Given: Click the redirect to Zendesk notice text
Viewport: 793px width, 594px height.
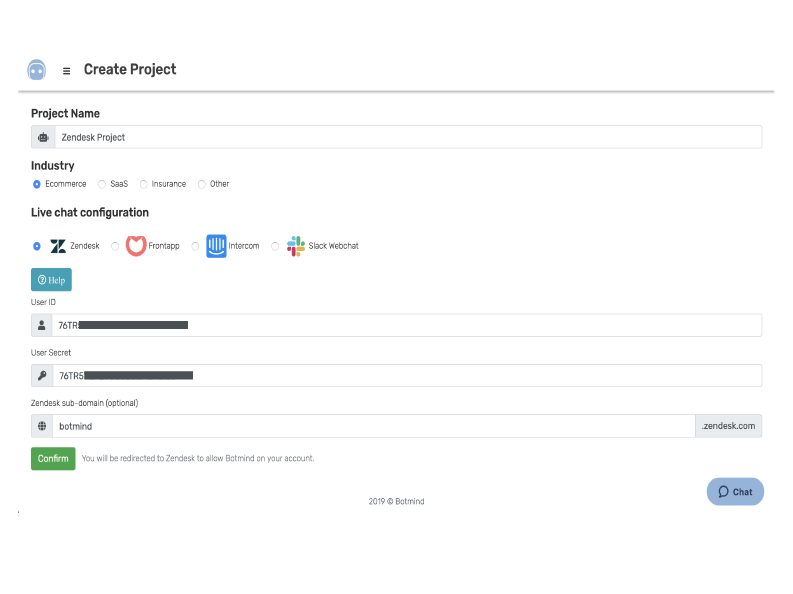Looking at the screenshot, I should pos(198,459).
